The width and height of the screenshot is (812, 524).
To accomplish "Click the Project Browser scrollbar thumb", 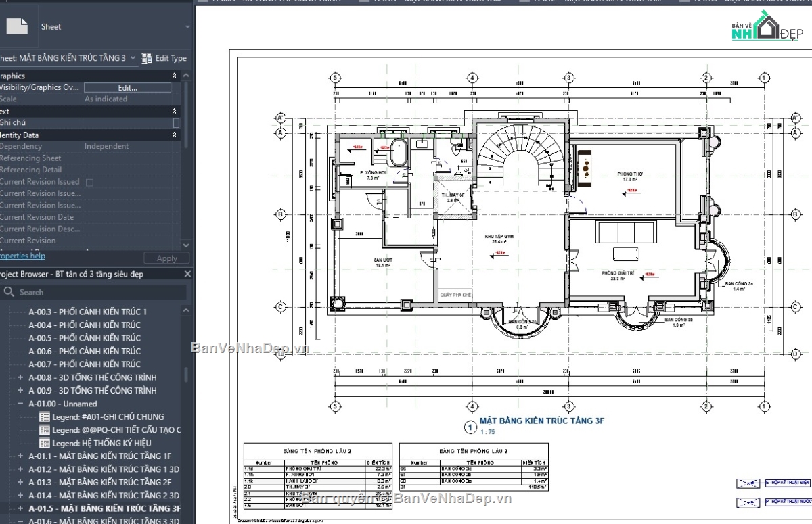I will pyautogui.click(x=187, y=375).
